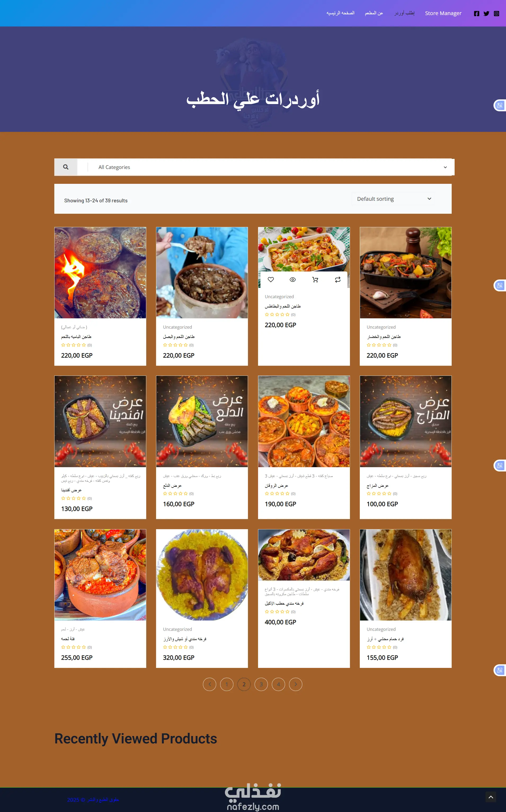506x812 pixels.
Task: Go to pagination page 3
Action: coord(261,684)
